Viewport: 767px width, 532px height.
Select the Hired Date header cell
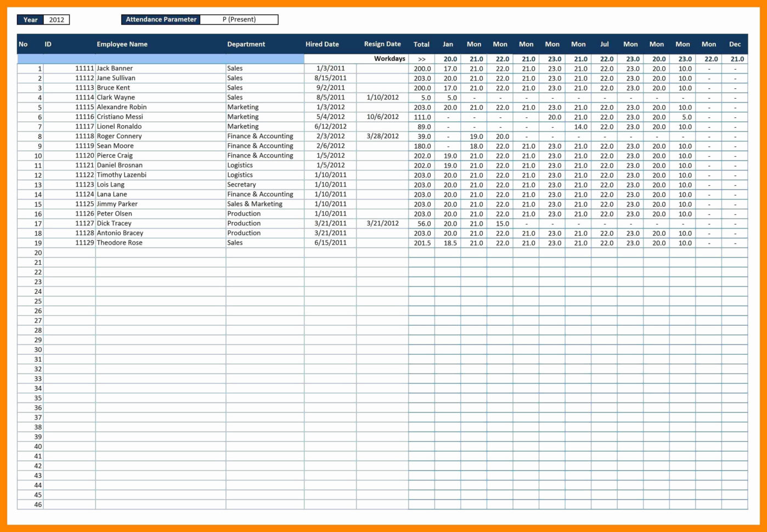322,44
